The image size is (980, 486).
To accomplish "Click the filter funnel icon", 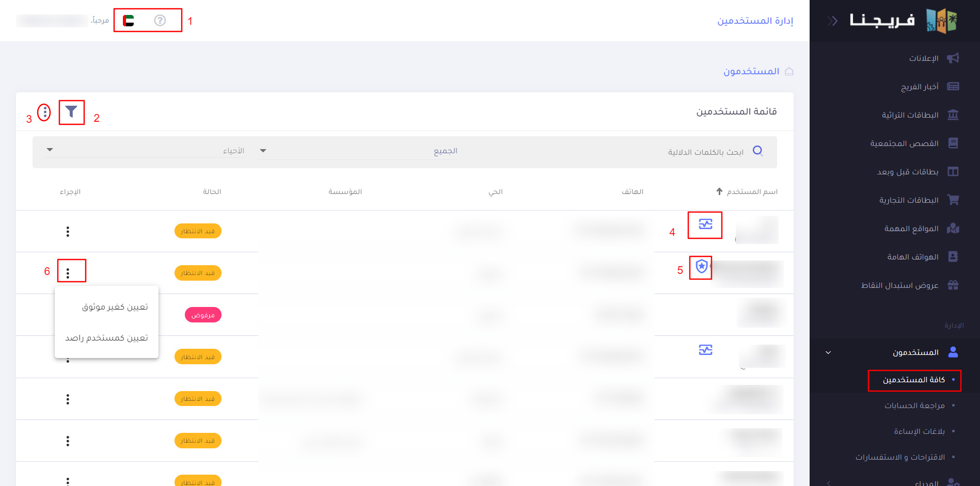I will click(x=71, y=112).
